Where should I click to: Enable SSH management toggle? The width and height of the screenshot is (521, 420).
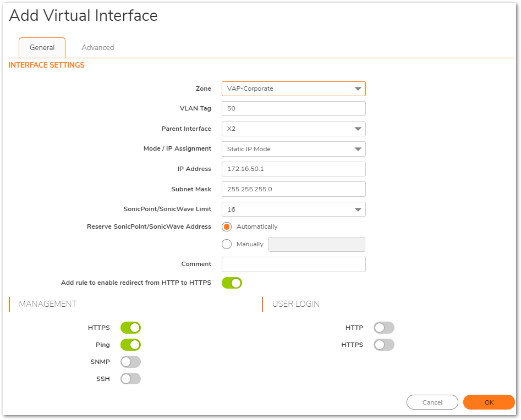coord(130,379)
